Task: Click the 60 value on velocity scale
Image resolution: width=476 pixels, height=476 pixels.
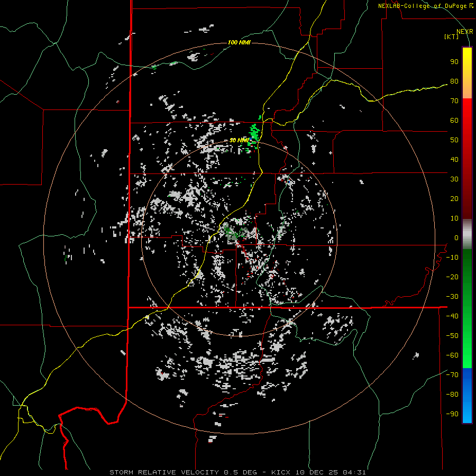Action: point(454,121)
